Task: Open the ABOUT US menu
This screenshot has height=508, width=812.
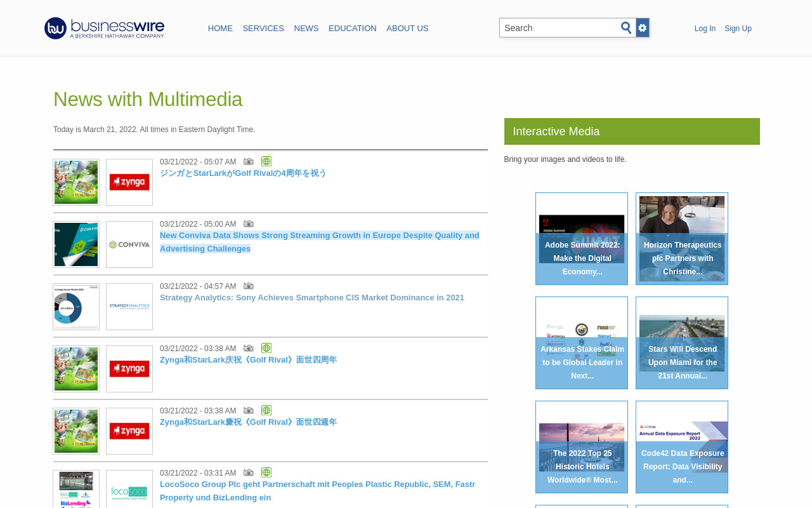Action: [x=407, y=29]
